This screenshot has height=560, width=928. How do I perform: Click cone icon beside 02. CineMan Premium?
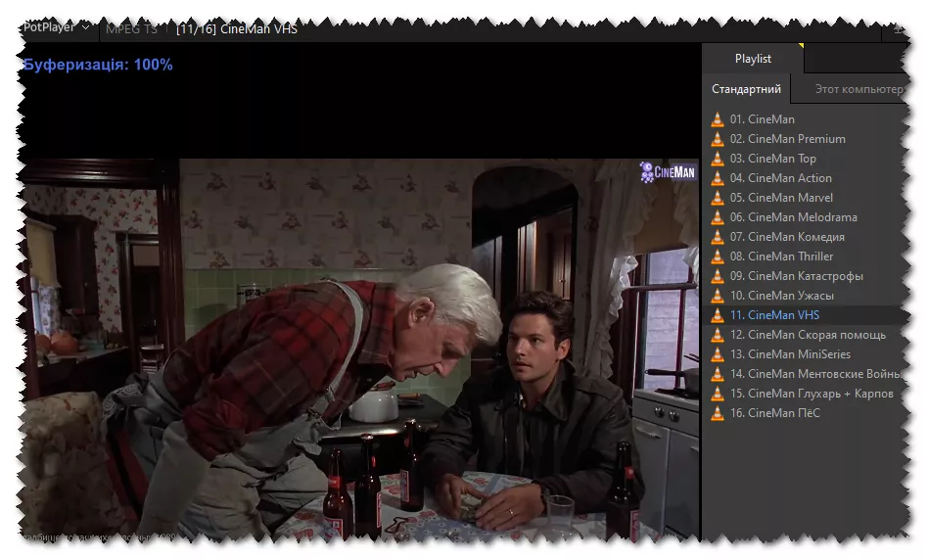(x=718, y=138)
